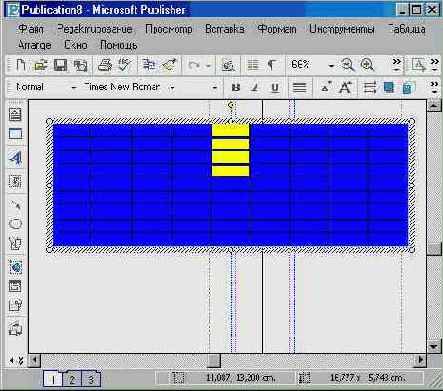Select the WordArt tool

tap(15, 158)
